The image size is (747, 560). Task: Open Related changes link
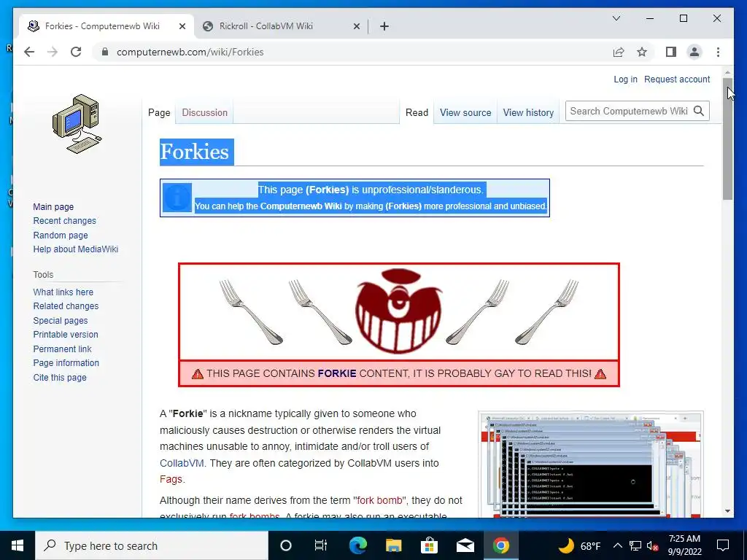(66, 306)
